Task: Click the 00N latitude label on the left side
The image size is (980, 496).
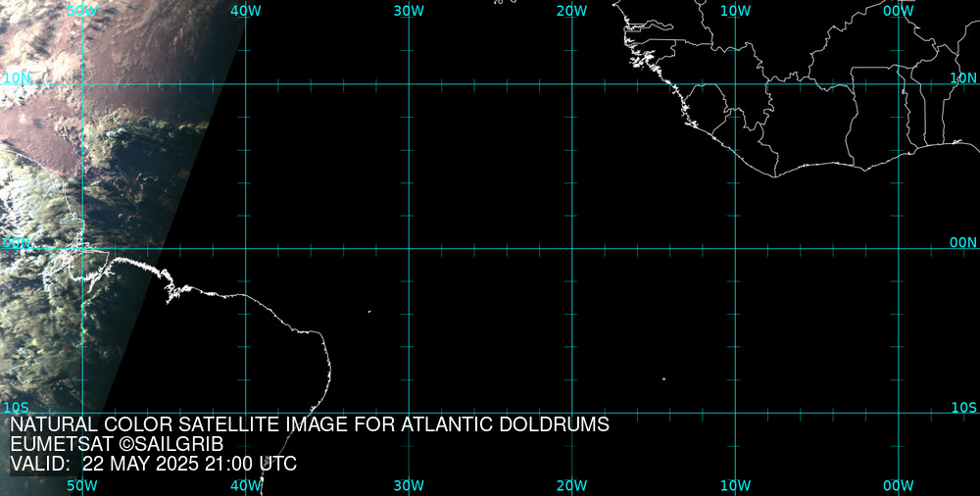Action: (17, 243)
